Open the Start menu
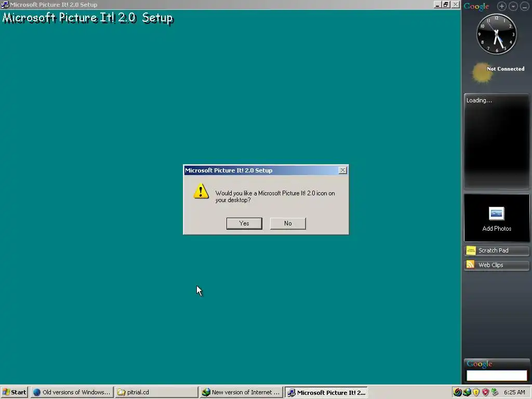532x399 pixels. [x=14, y=392]
